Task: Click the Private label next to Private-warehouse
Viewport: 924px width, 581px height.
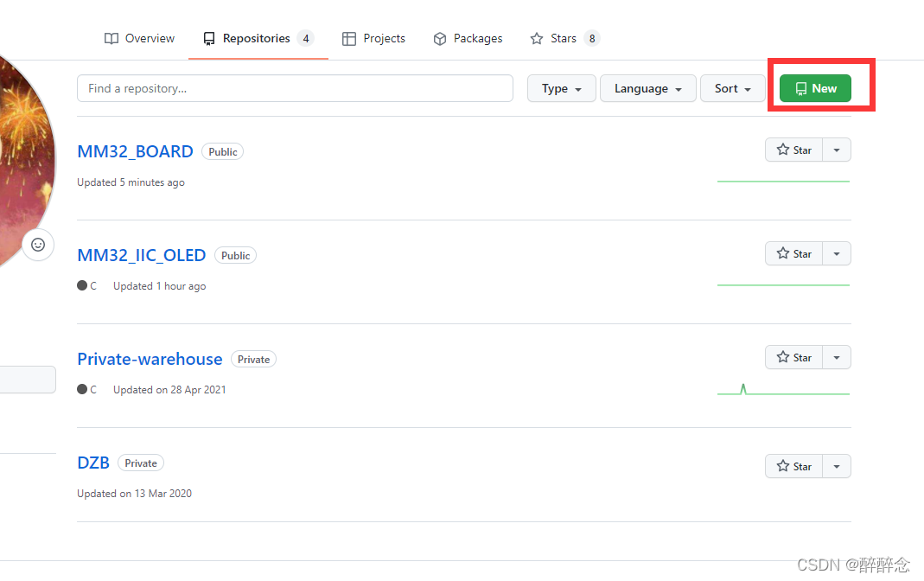Action: (x=253, y=360)
